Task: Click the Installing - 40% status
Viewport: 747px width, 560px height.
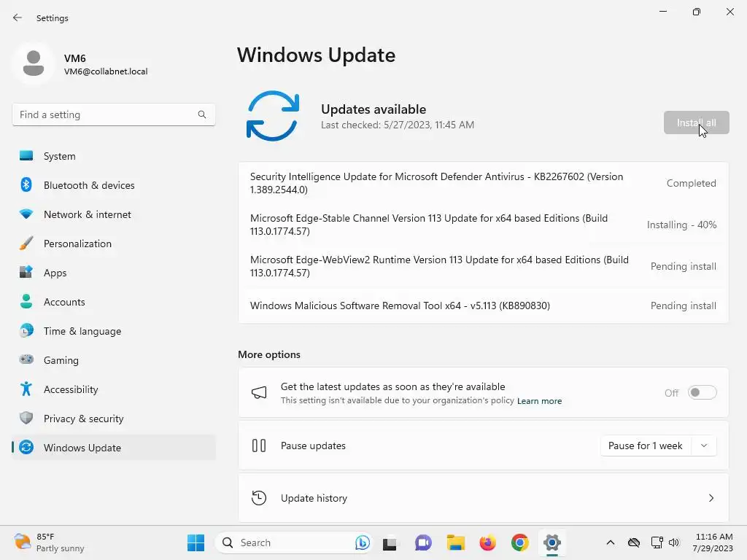Action: pos(681,225)
